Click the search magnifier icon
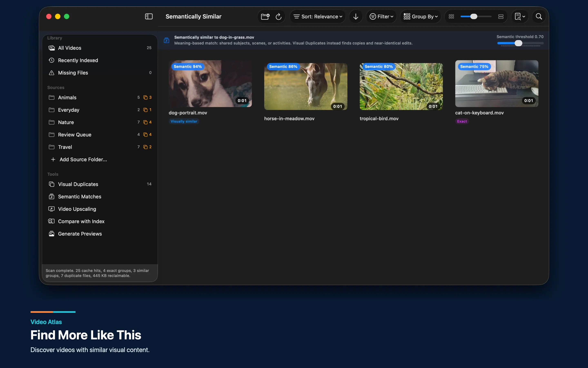588x368 pixels. click(x=539, y=17)
